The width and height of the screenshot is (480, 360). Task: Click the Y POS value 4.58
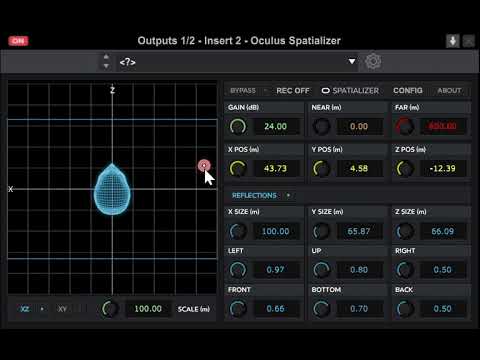coord(359,168)
